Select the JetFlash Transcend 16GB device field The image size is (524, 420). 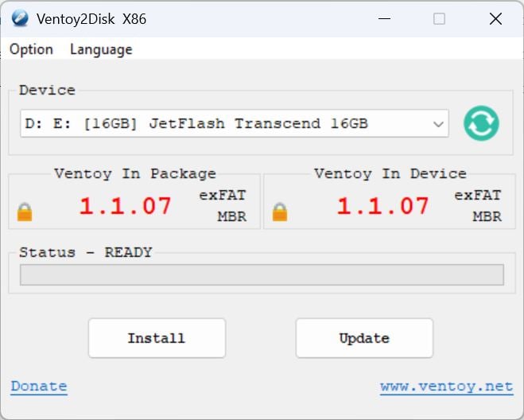[x=223, y=124]
